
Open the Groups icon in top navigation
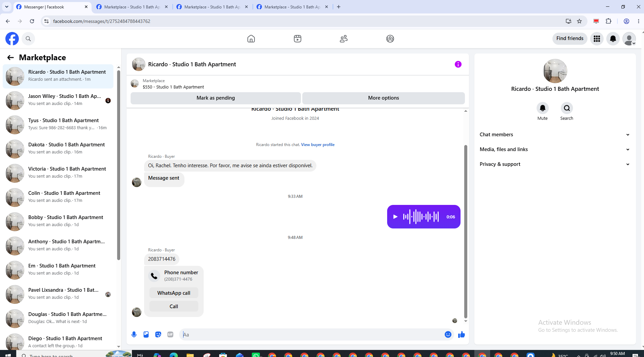(390, 39)
